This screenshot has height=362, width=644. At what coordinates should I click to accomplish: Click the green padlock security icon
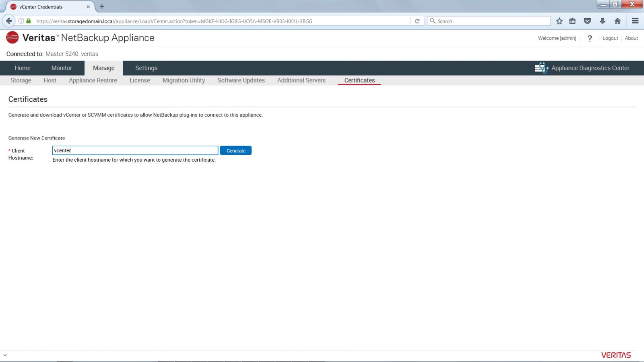click(x=29, y=21)
